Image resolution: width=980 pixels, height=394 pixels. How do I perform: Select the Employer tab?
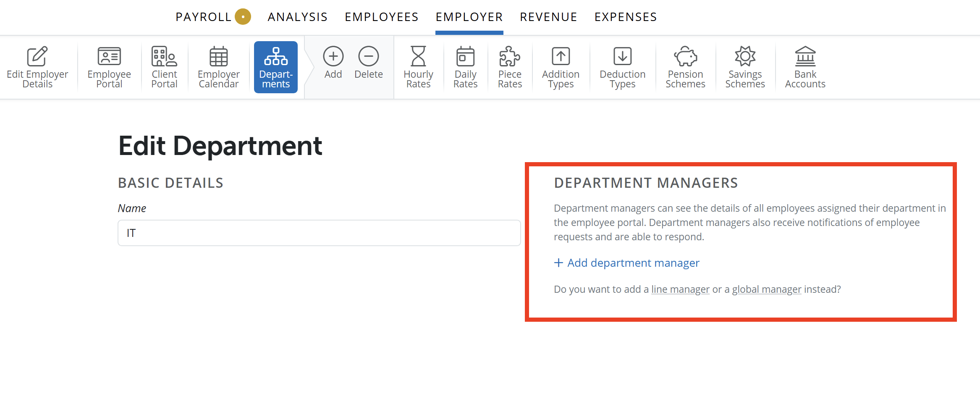tap(469, 17)
